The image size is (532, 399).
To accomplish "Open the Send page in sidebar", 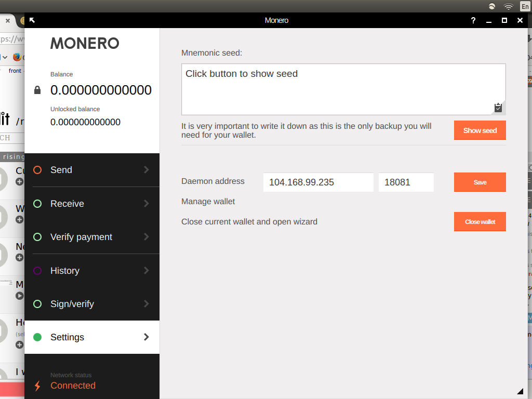I will 92,170.
